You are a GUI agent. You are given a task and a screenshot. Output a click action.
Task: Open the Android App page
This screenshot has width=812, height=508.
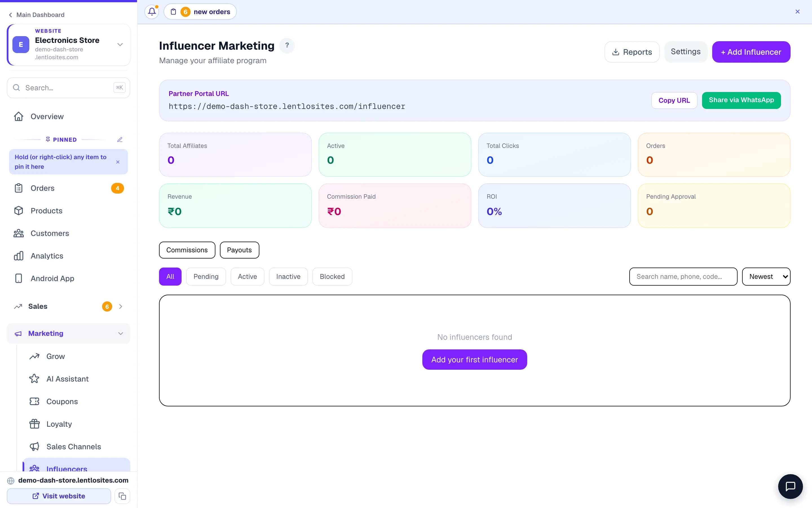pyautogui.click(x=69, y=278)
